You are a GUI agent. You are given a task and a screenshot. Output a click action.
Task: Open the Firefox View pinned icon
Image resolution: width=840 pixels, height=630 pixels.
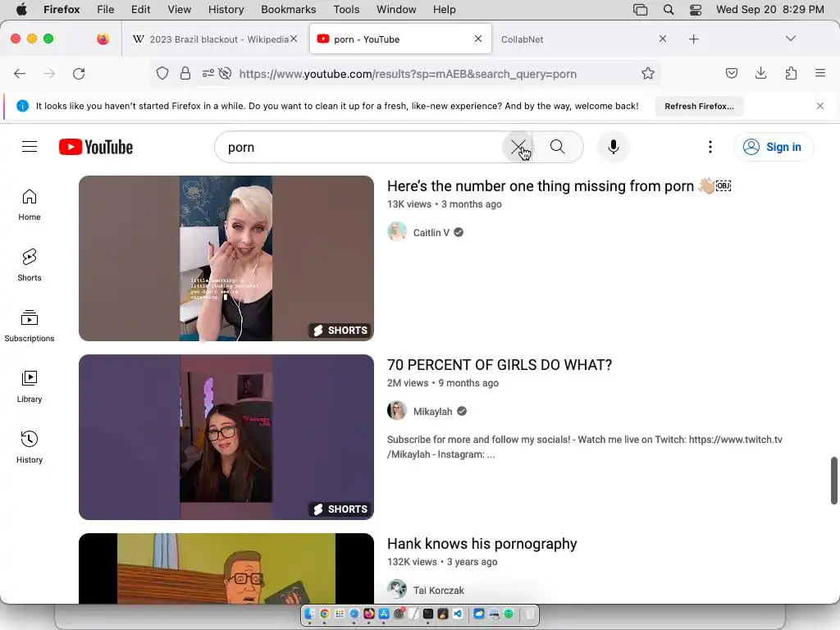pyautogui.click(x=103, y=39)
